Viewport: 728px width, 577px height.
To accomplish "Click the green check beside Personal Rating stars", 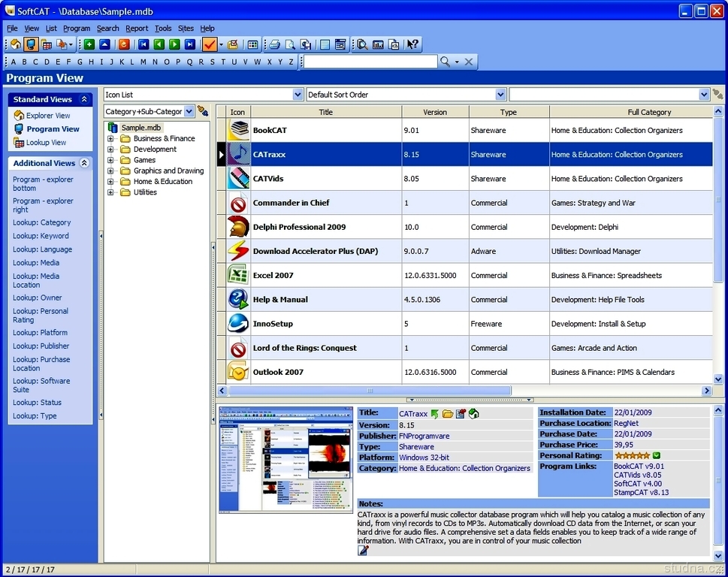I will click(657, 455).
